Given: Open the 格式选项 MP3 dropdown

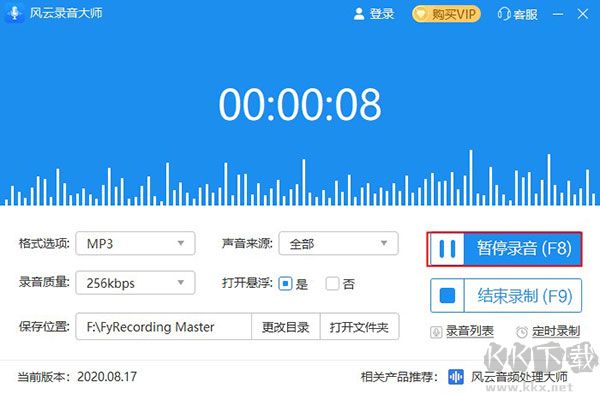Looking at the screenshot, I should point(135,243).
